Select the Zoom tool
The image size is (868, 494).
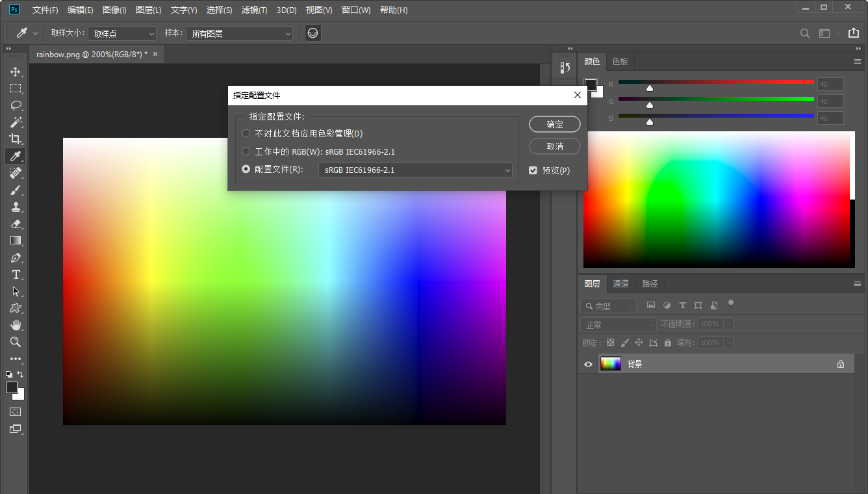pos(16,342)
